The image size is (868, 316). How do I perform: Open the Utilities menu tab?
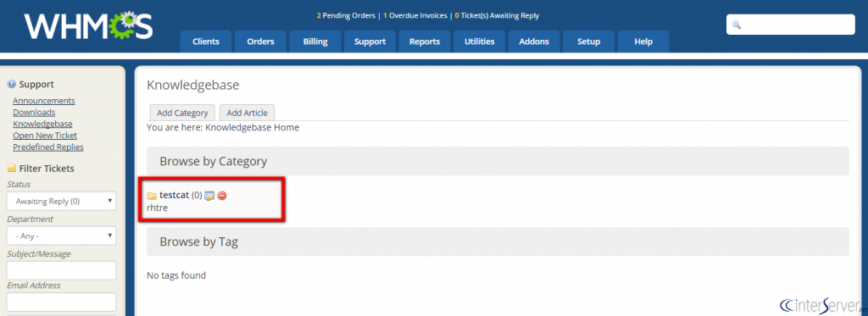480,42
